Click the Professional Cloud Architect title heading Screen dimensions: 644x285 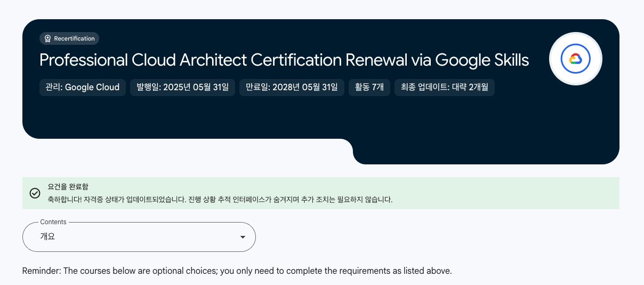tap(284, 60)
